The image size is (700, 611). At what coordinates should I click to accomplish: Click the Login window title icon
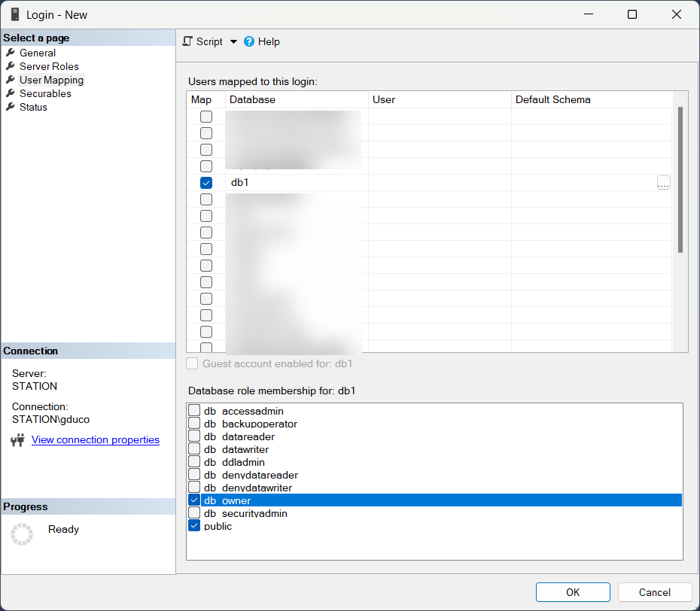click(x=15, y=15)
